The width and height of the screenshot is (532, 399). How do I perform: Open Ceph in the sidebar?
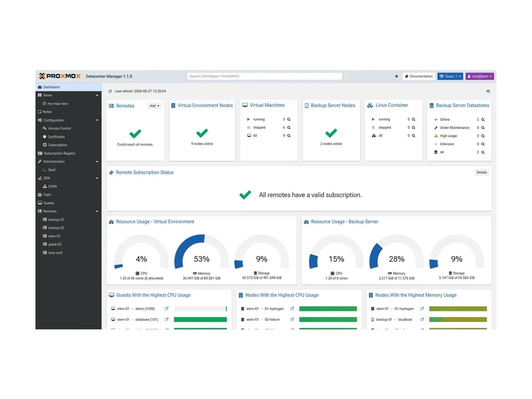pyautogui.click(x=69, y=195)
